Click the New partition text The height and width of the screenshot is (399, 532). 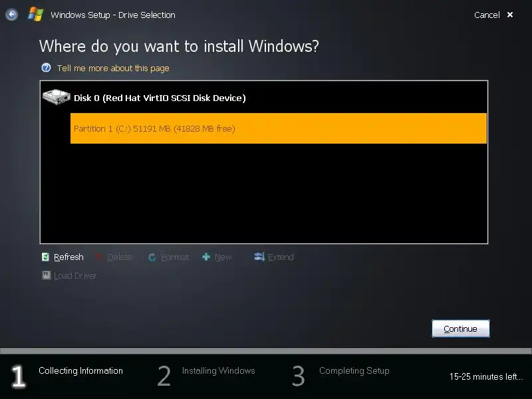coord(223,257)
